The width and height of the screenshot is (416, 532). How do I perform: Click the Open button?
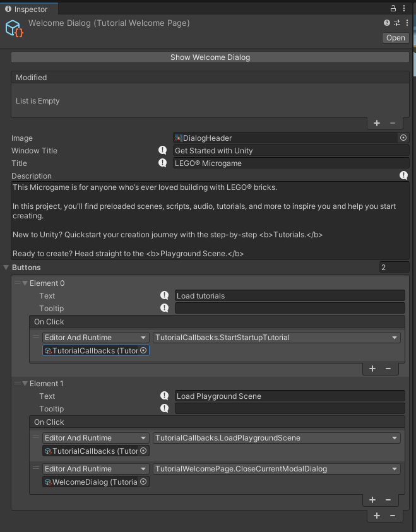395,38
